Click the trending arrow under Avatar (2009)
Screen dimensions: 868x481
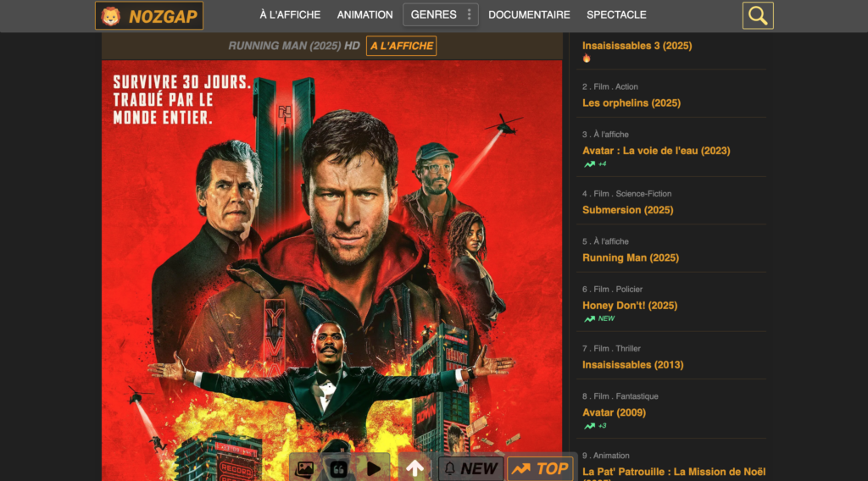click(x=589, y=426)
